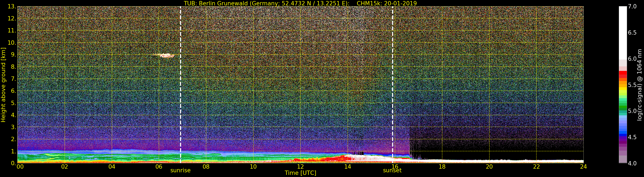Viewport: 644px width, 177px height.
Task: Select the '2.' height axis tick label
Action: click(14, 139)
